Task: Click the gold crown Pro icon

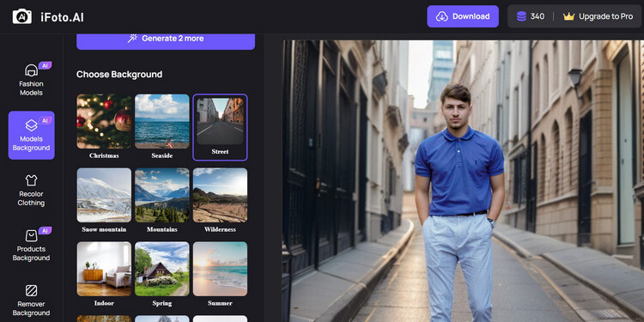Action: 568,16
